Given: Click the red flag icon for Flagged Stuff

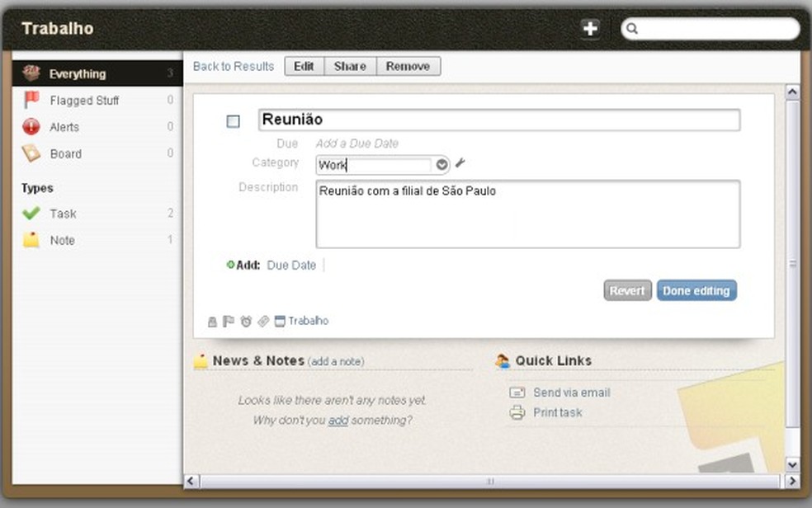Looking at the screenshot, I should tap(31, 99).
